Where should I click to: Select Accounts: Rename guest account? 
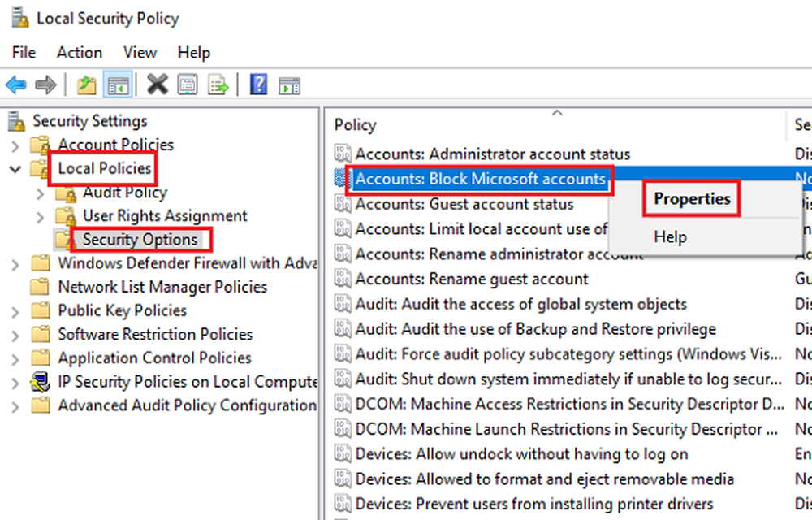472,279
